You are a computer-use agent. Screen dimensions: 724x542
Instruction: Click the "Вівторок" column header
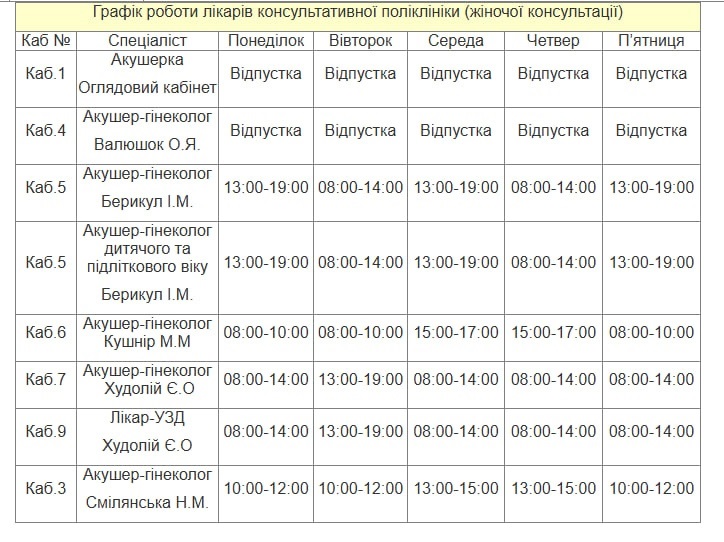pos(360,41)
